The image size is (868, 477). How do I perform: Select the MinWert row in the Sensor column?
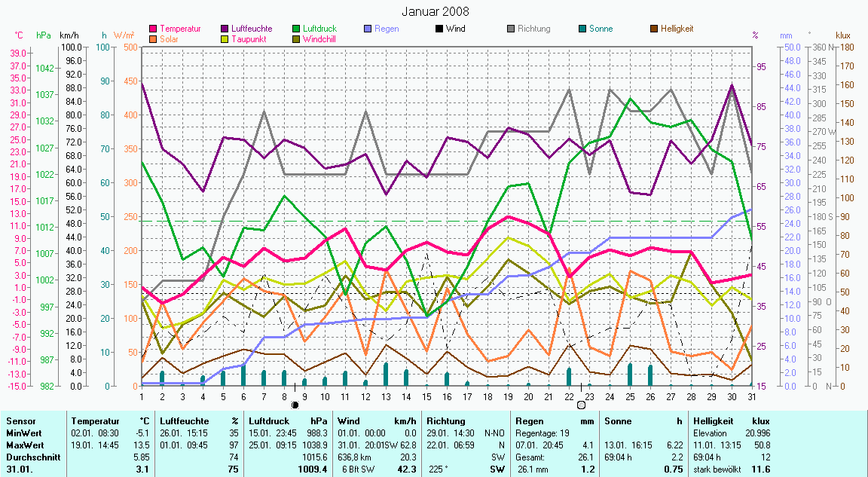click(22, 433)
